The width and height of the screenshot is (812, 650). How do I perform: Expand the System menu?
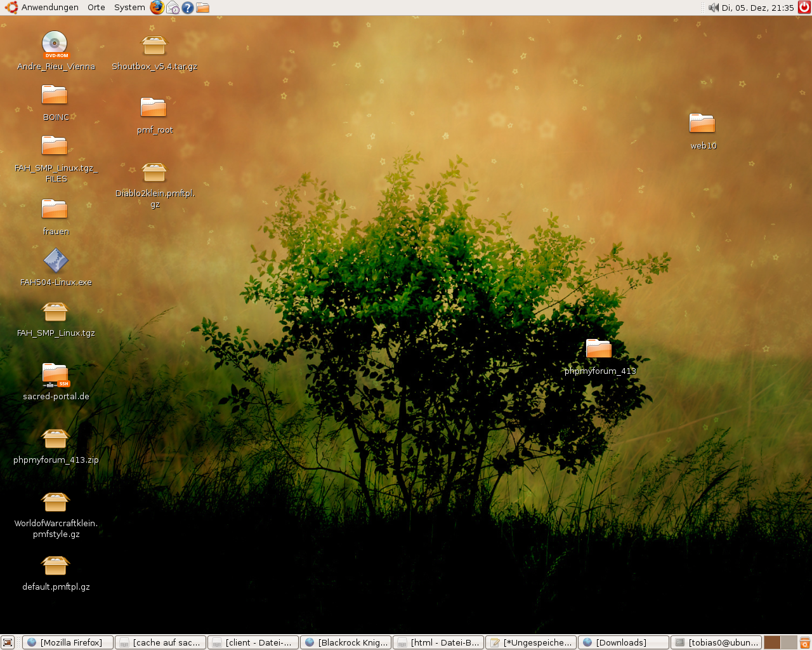pyautogui.click(x=129, y=8)
